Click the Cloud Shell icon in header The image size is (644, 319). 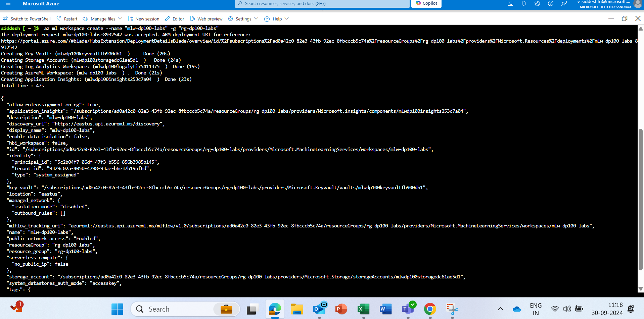(510, 3)
